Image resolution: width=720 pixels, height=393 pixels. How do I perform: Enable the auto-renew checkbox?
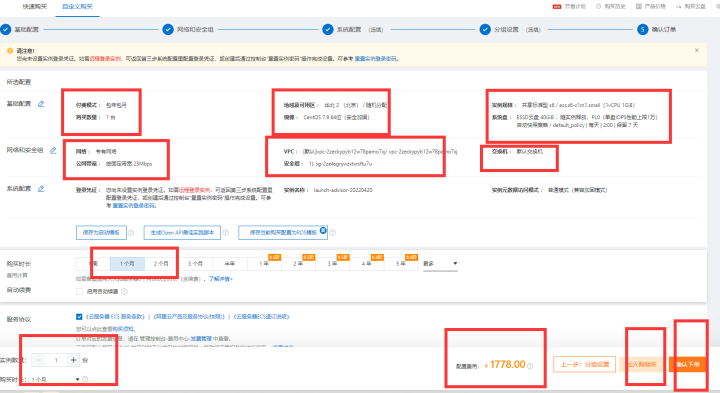click(79, 292)
